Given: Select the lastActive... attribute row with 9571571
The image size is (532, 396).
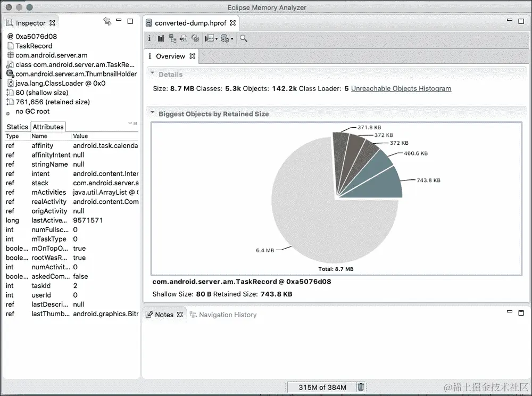Looking at the screenshot, I should click(72, 220).
